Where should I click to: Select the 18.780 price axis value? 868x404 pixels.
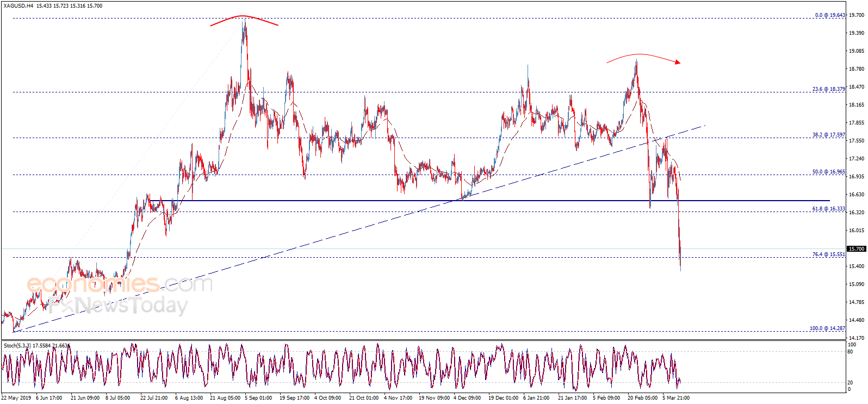pyautogui.click(x=857, y=69)
